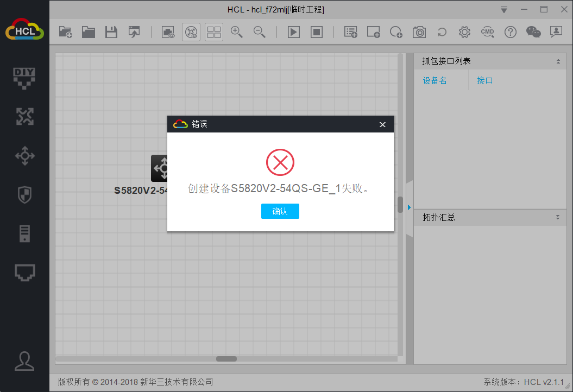Image resolution: width=573 pixels, height=392 pixels.
Task: Click the add rectangle shape icon
Action: click(x=374, y=32)
